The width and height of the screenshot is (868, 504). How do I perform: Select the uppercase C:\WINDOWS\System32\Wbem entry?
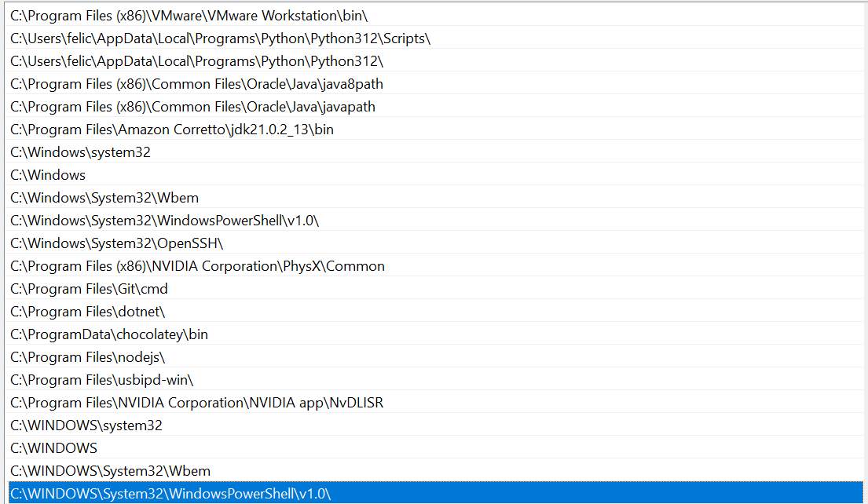[x=436, y=470]
